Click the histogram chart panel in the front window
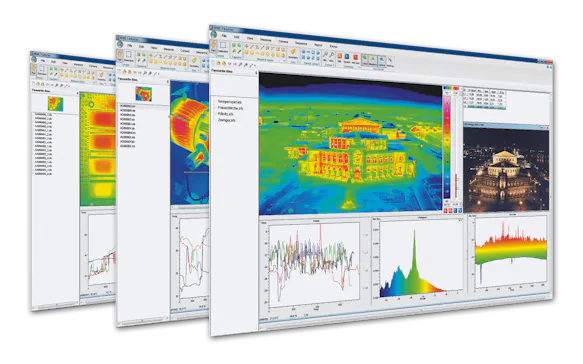 [x=418, y=260]
